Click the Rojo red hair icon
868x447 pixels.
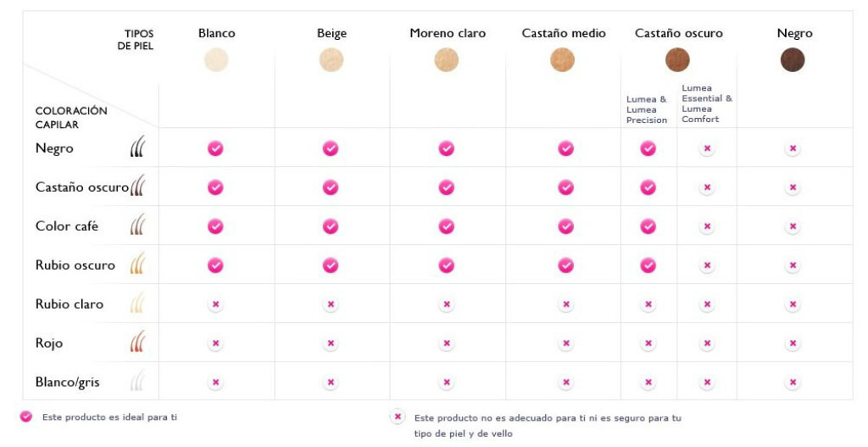tap(138, 342)
